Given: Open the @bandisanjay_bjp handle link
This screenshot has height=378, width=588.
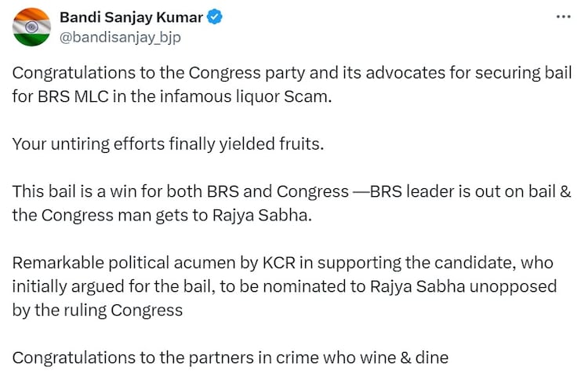Looking at the screenshot, I should coord(120,36).
